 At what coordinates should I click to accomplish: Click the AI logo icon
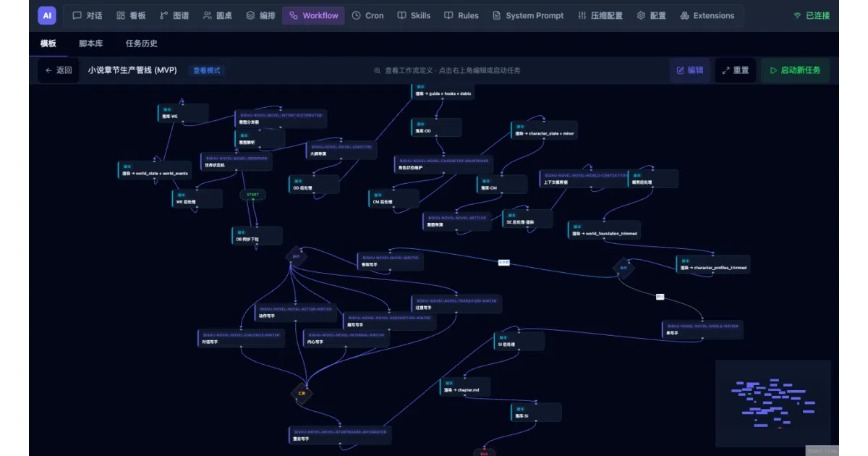pyautogui.click(x=47, y=15)
